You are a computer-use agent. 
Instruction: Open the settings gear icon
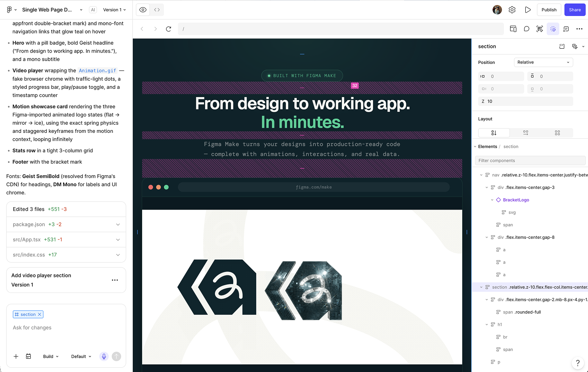click(512, 10)
